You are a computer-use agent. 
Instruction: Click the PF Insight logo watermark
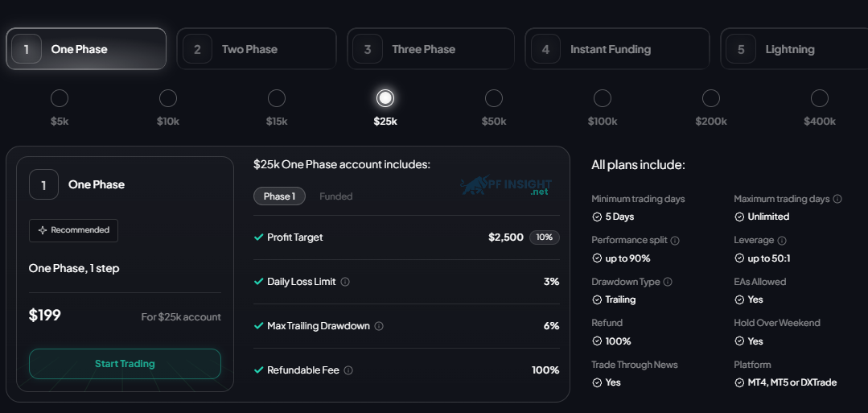pos(507,186)
